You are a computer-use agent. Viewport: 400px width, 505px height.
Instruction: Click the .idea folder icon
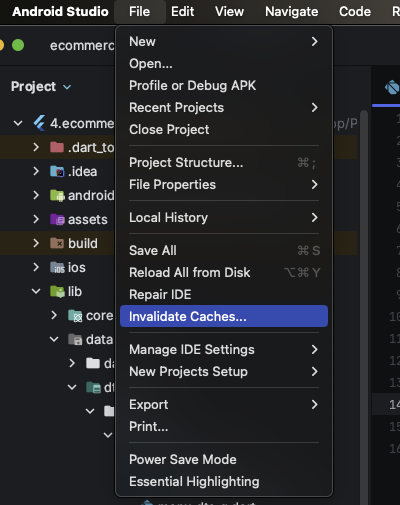pos(57,171)
